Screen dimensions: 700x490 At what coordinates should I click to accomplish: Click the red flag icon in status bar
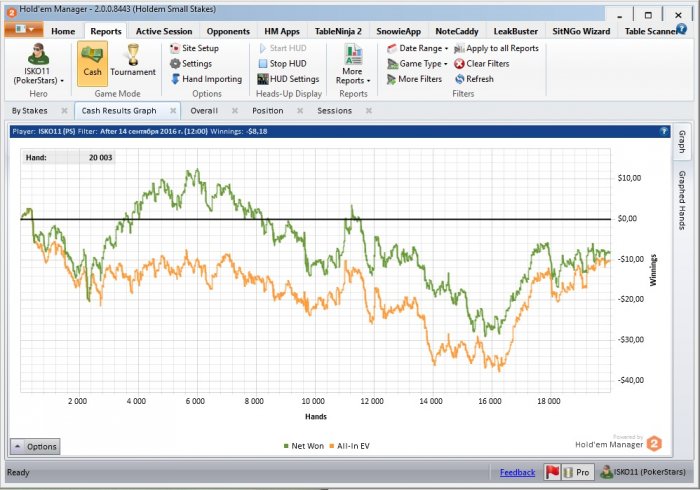point(552,472)
